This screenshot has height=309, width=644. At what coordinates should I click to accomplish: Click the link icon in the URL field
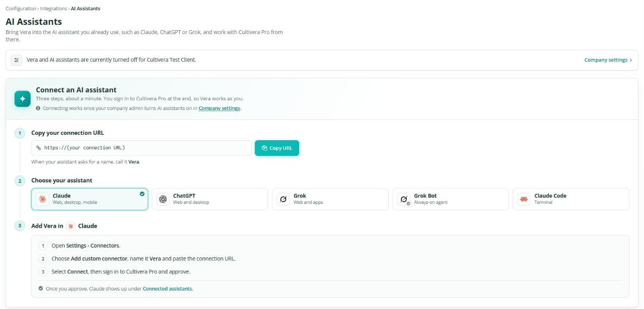click(x=39, y=148)
